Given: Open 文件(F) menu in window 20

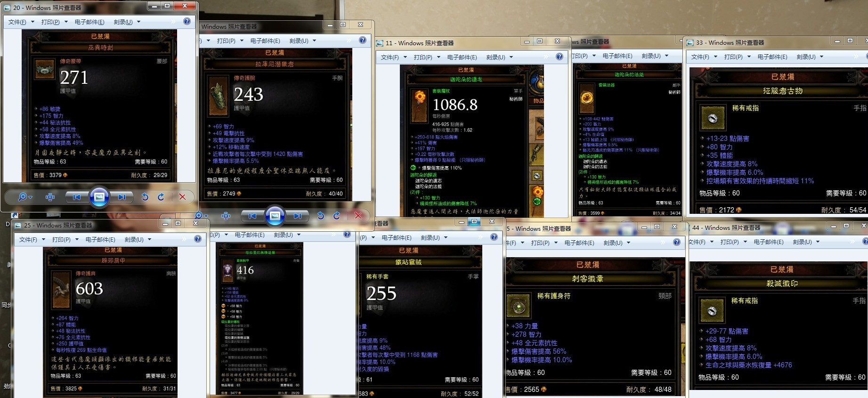Looking at the screenshot, I should [17, 22].
